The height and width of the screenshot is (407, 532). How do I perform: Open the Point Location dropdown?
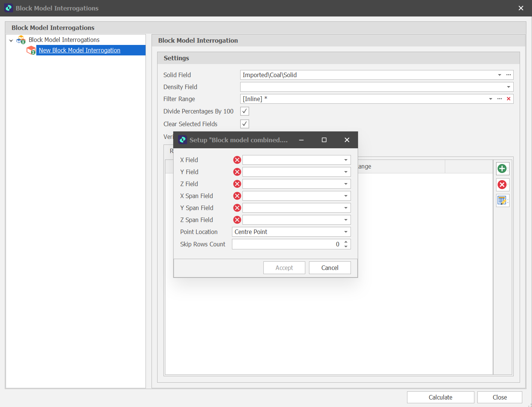point(346,232)
